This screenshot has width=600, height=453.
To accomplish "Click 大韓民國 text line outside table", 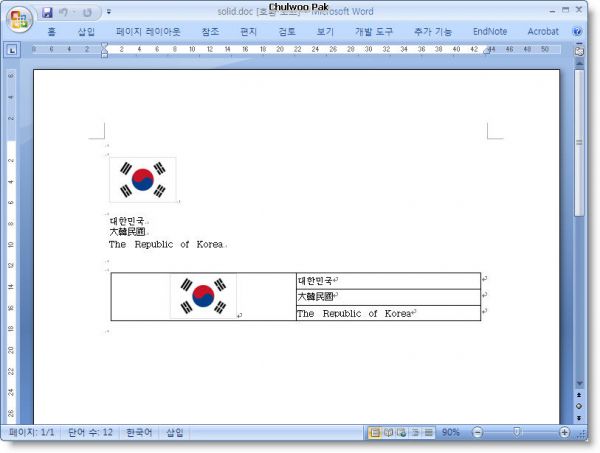I will (127, 232).
